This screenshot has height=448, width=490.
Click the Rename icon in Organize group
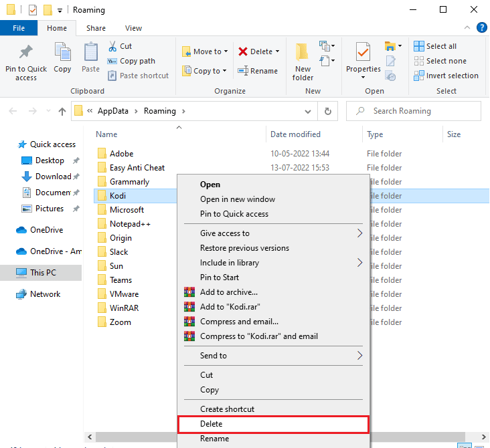point(243,71)
